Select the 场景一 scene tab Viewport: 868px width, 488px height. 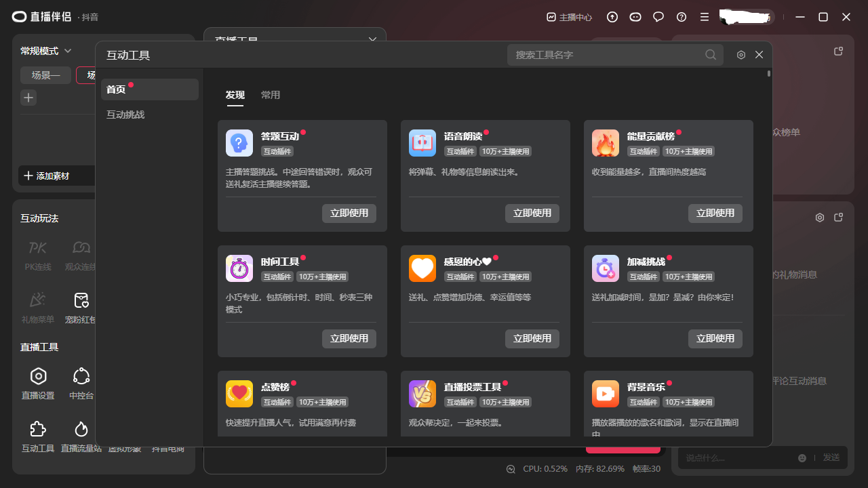(45, 75)
